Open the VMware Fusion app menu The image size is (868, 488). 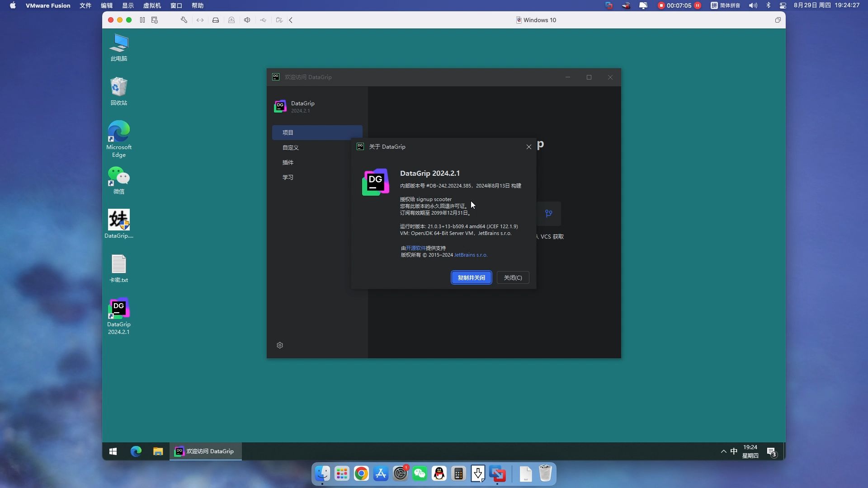click(x=48, y=5)
